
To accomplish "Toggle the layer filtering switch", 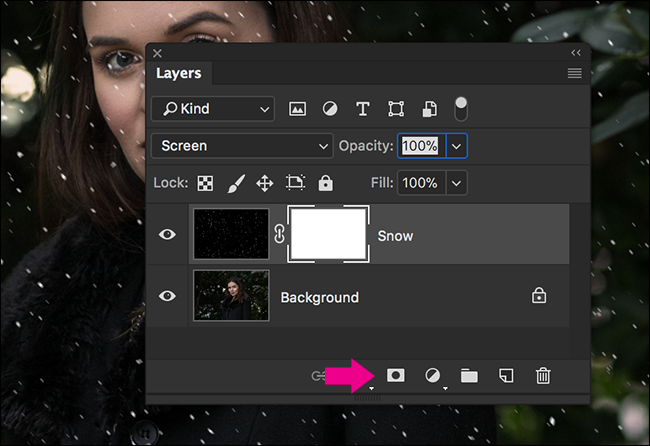I will point(461,109).
